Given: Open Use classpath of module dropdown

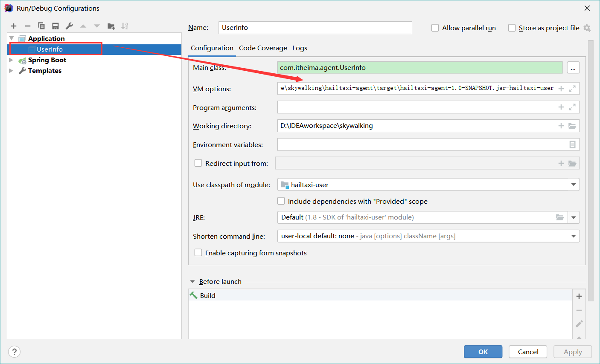Looking at the screenshot, I should coord(574,185).
